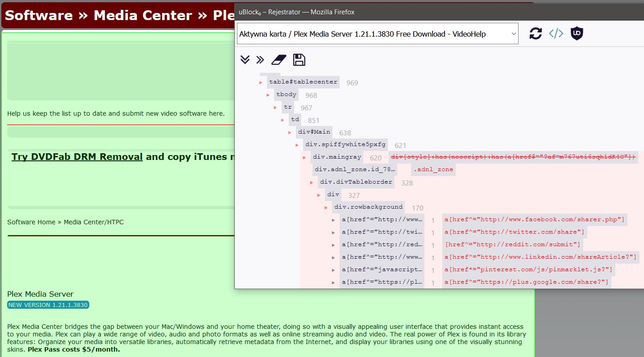Select the tbody tree node

286,95
